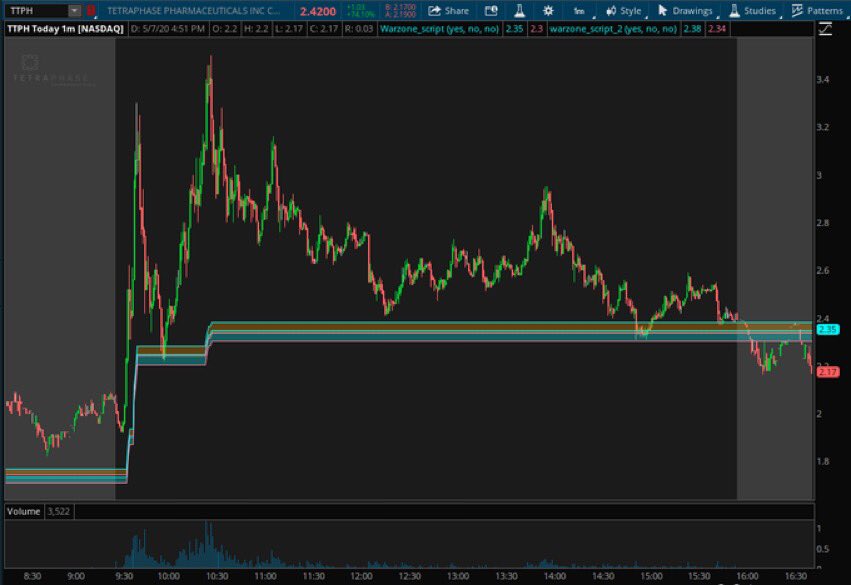This screenshot has height=585, width=851.
Task: Click the 2.38 value after warzone_script_2
Action: coord(692,29)
